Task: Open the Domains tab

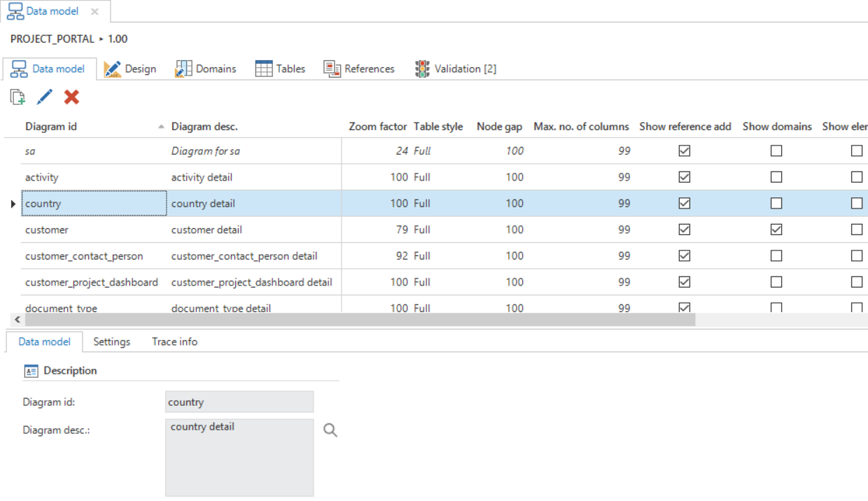Action: [206, 69]
